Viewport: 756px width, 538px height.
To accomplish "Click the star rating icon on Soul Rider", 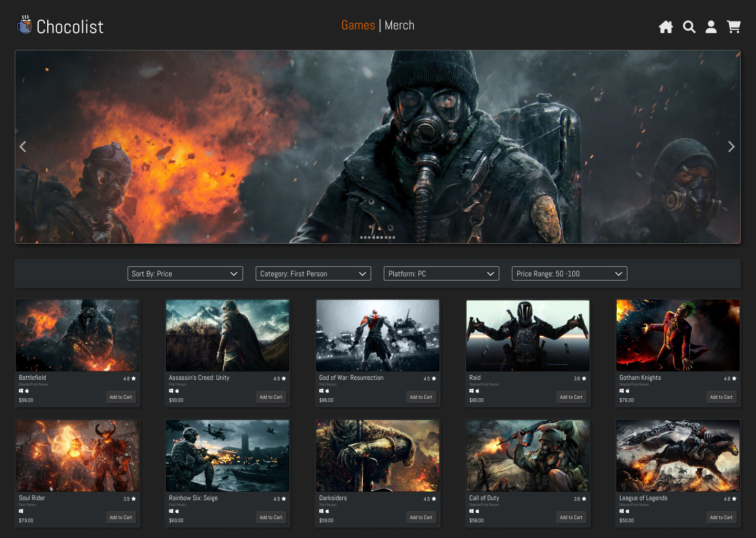I will [133, 499].
